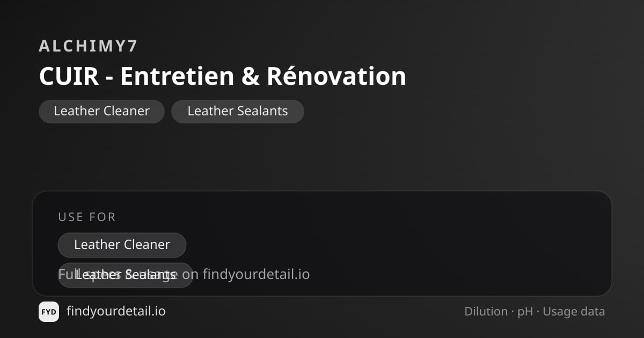
Task: Click the USE FOR heading
Action: point(87,217)
